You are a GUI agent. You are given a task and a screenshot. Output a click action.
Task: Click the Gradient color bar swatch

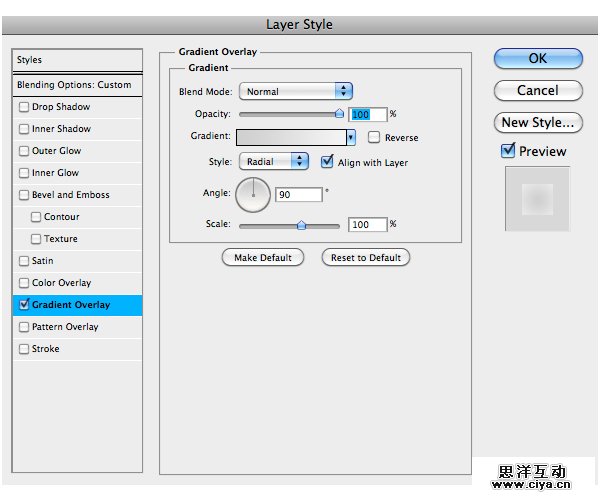point(291,137)
